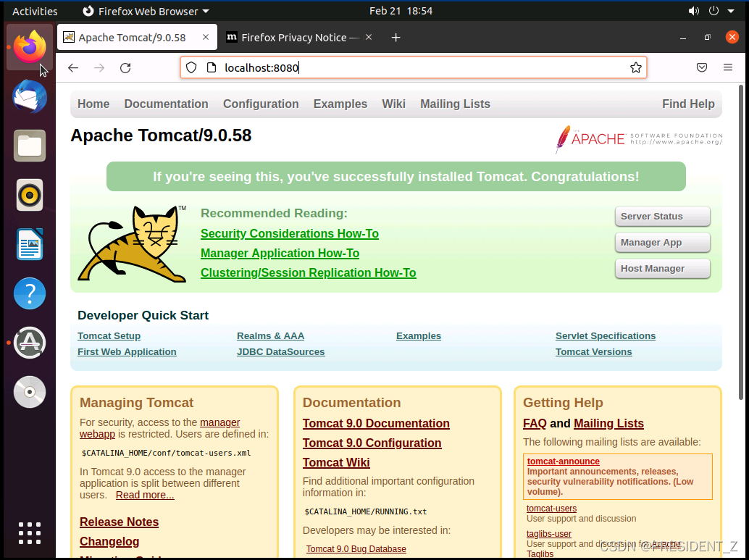Open Security Considerations How-To link
Screen dimensions: 749x560
pos(290,234)
